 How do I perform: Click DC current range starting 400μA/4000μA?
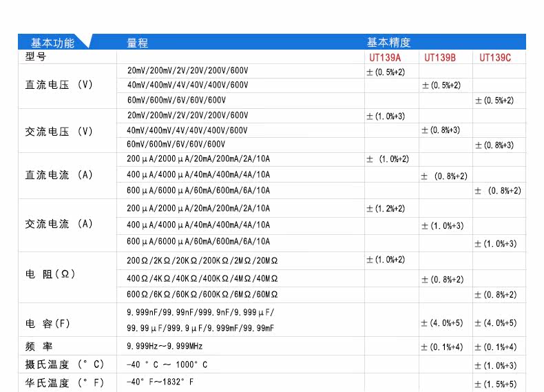[x=198, y=175]
